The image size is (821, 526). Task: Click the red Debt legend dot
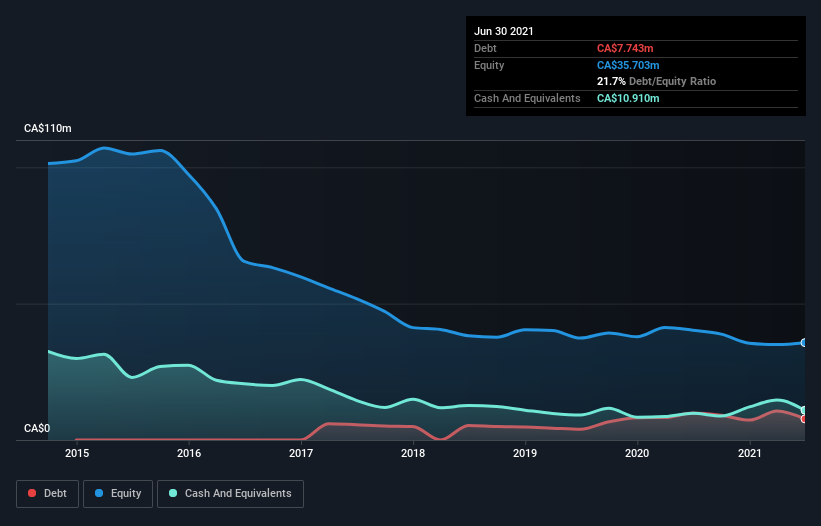[x=32, y=493]
